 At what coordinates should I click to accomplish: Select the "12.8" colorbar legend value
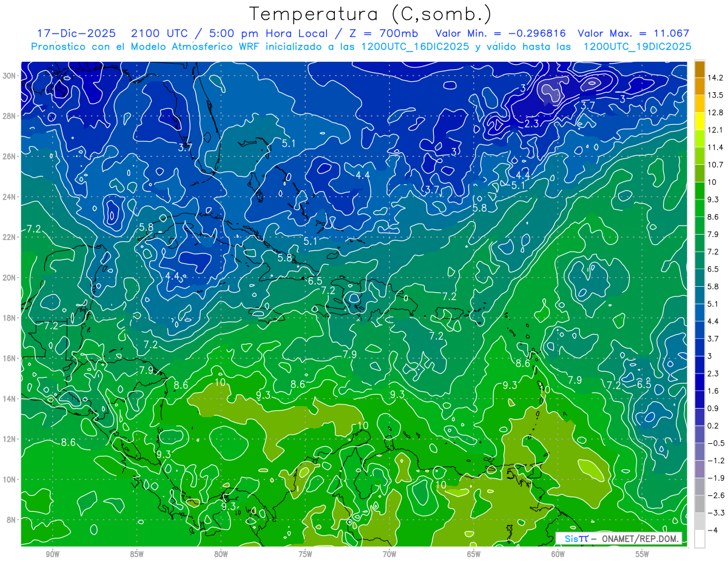pos(716,112)
